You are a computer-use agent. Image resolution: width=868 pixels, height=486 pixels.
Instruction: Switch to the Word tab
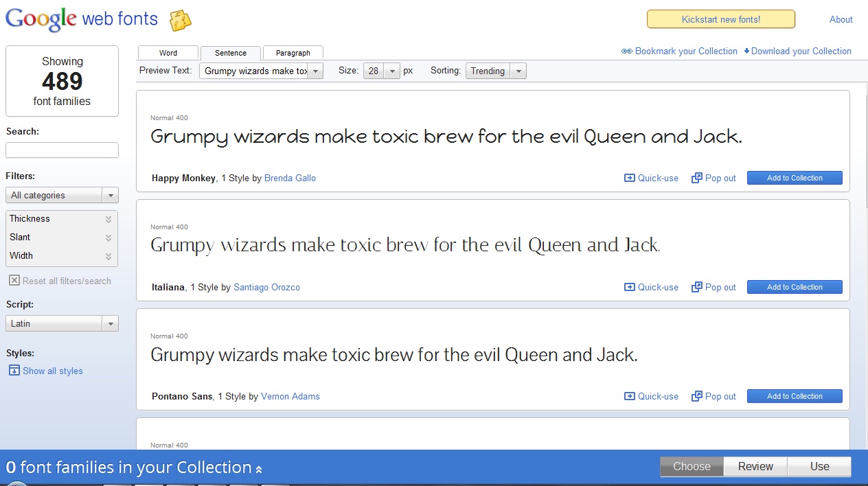pos(168,53)
